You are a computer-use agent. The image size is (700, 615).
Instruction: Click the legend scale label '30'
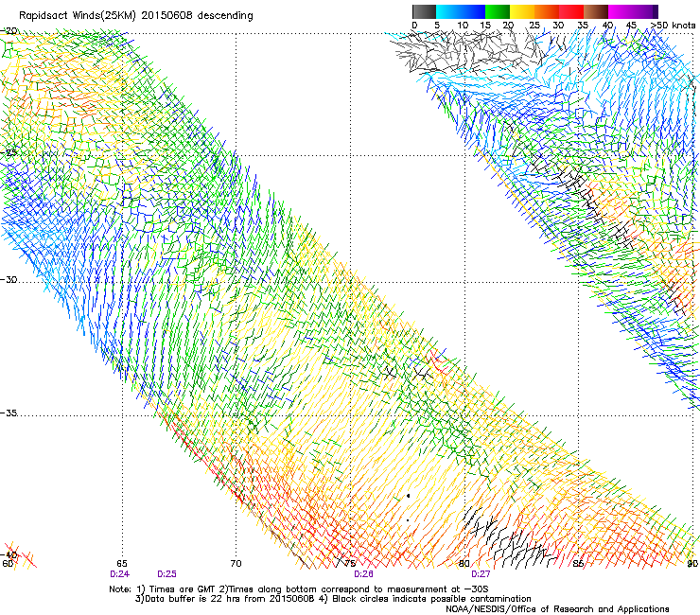[x=558, y=26]
